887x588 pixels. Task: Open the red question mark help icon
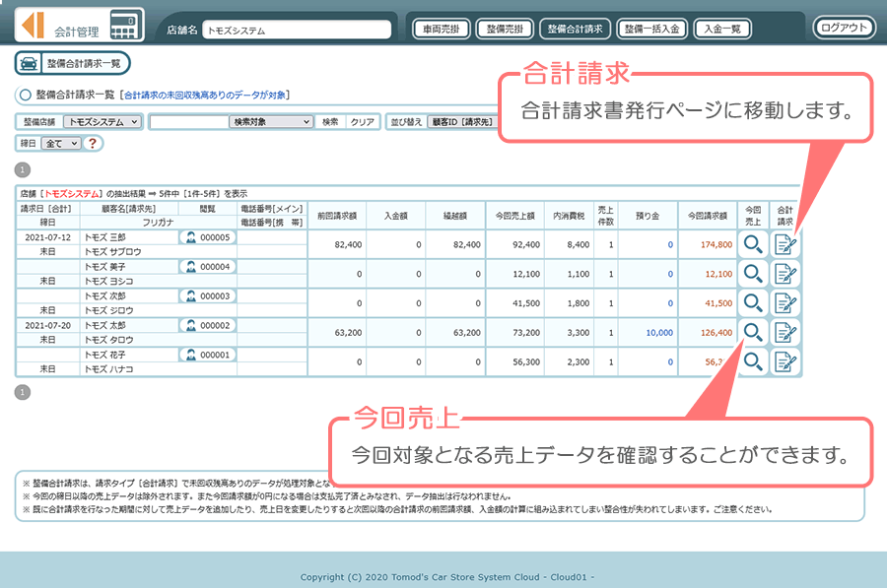point(93,143)
